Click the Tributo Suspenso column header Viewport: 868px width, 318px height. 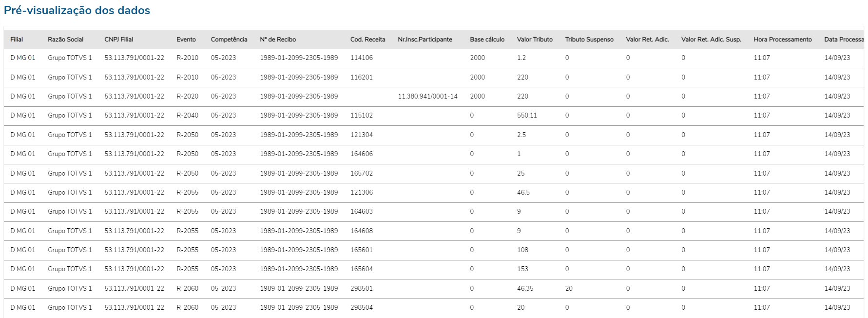[589, 40]
